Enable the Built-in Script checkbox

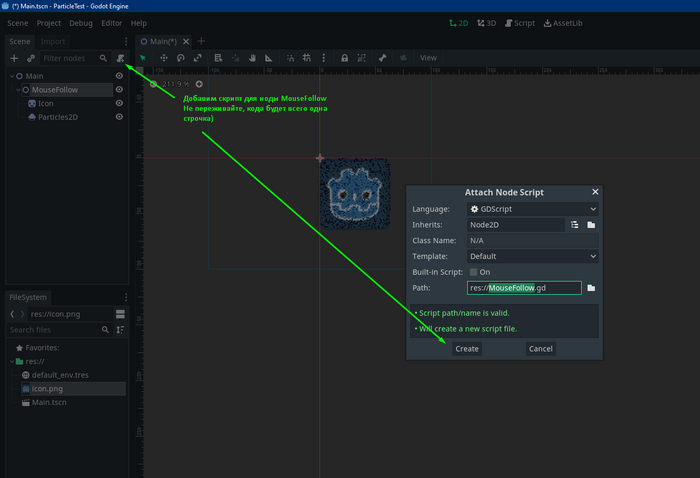point(473,272)
